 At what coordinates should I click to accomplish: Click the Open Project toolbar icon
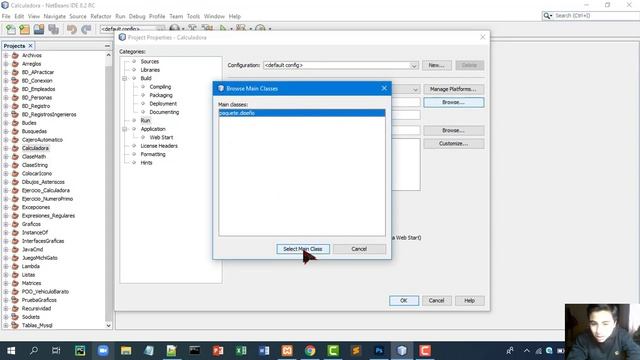(39, 29)
